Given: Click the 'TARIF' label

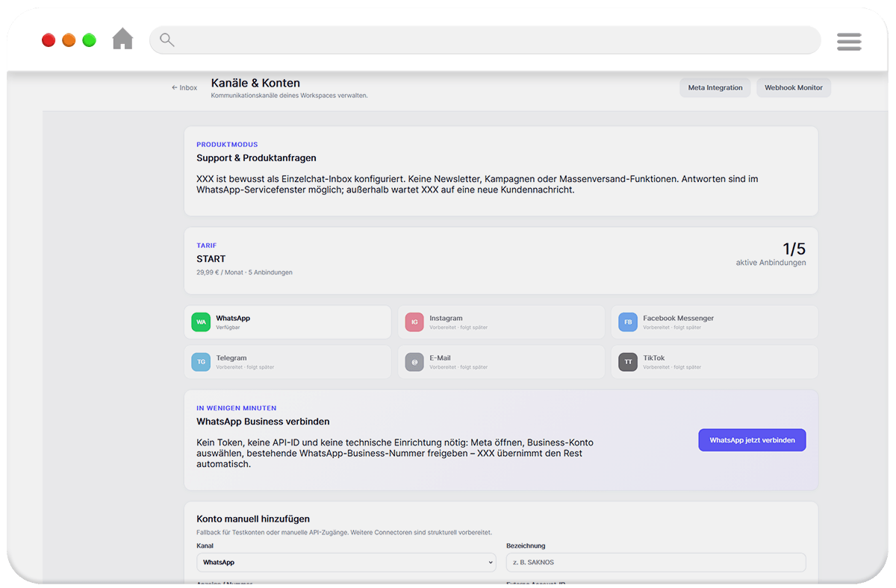Looking at the screenshot, I should 207,245.
